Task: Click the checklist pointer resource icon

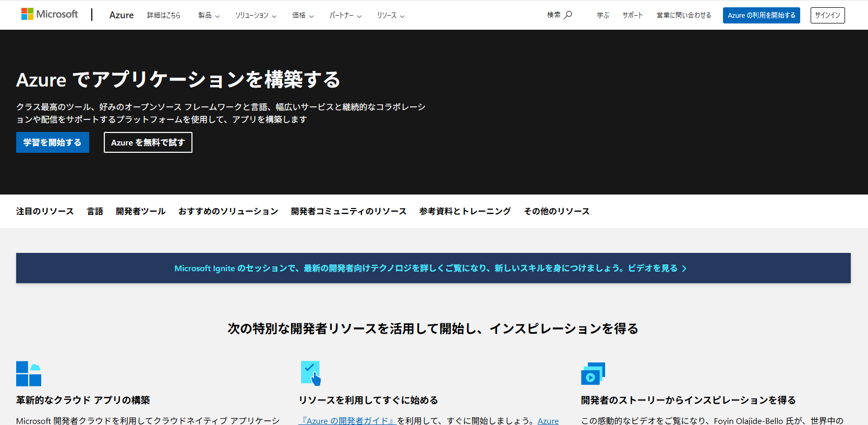Action: pos(311,373)
